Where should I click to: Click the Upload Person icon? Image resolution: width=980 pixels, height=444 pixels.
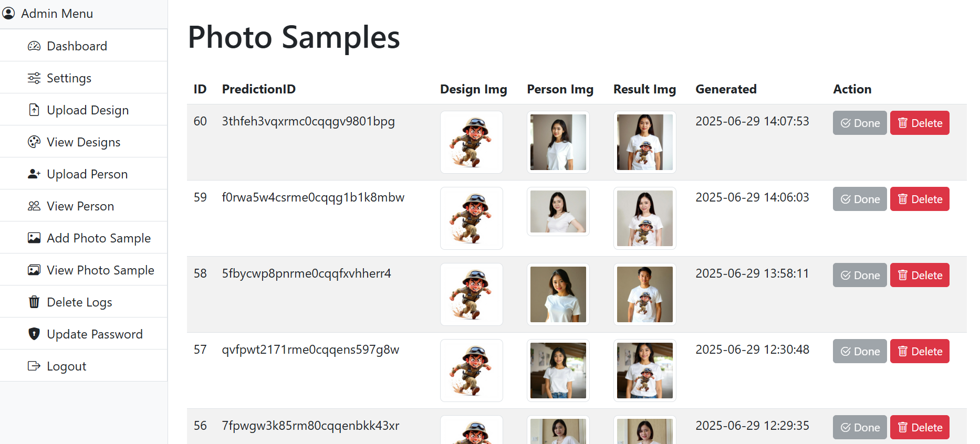click(x=34, y=174)
